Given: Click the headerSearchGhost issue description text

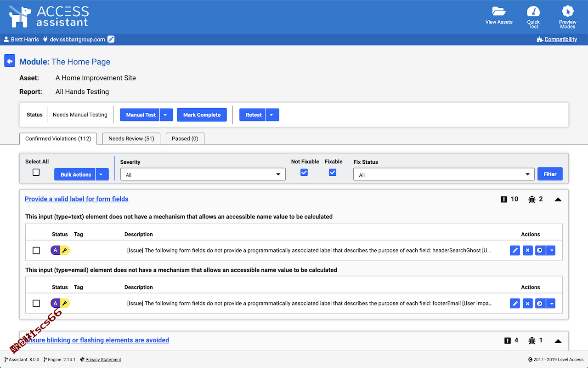Looking at the screenshot, I should click(x=309, y=251).
